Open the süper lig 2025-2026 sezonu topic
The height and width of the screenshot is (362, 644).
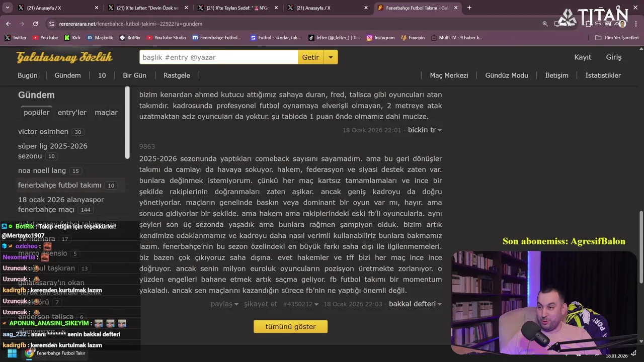tap(53, 151)
